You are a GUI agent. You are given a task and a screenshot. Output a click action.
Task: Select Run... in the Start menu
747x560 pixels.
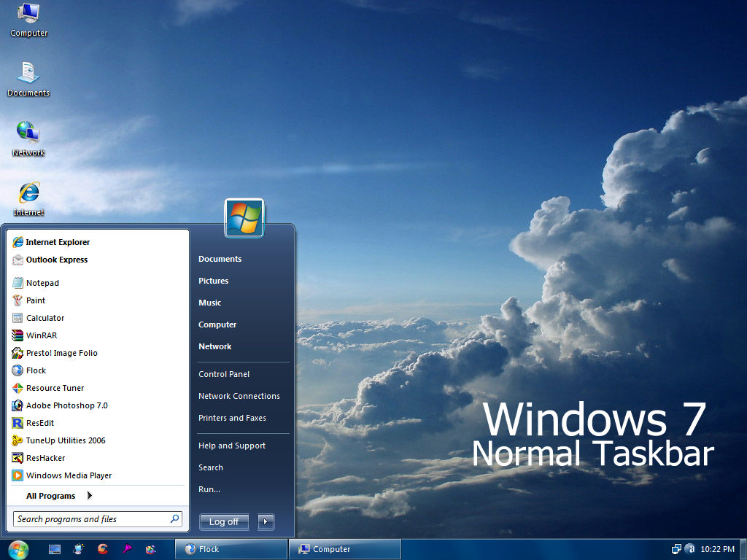coord(209,489)
